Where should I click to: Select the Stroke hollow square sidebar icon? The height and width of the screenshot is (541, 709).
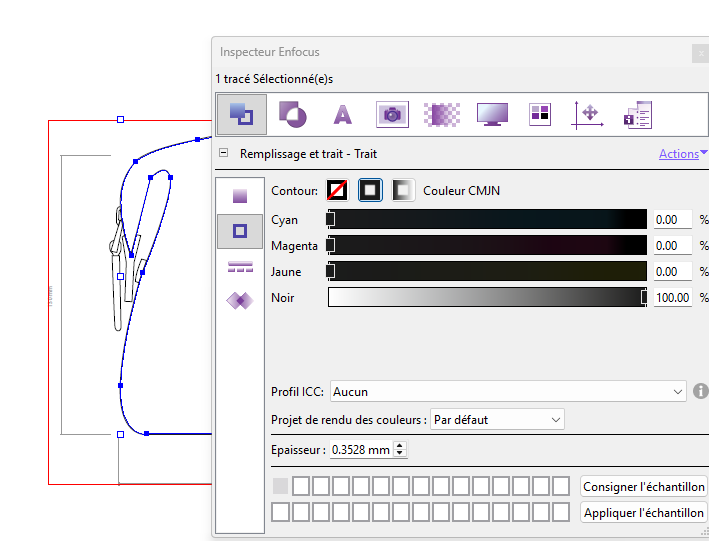240,231
